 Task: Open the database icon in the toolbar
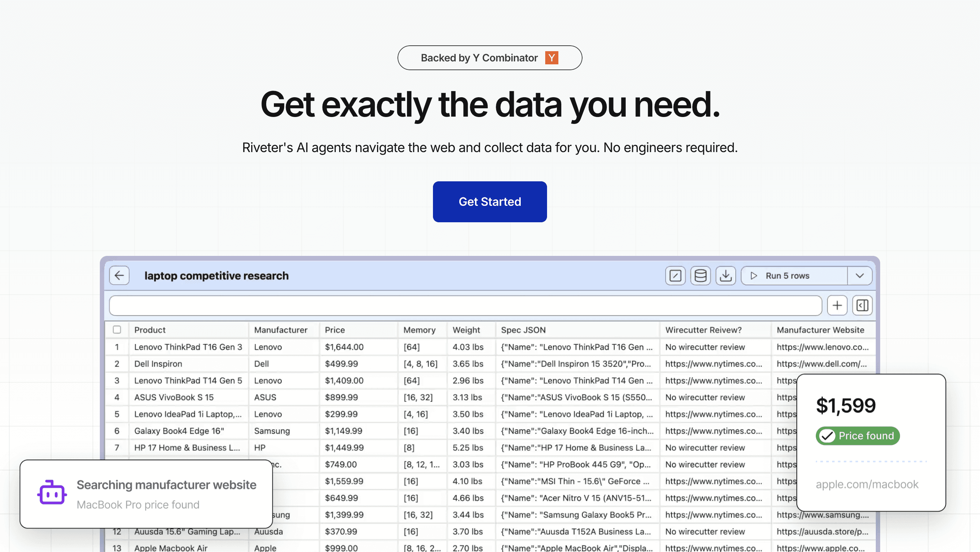[700, 275]
